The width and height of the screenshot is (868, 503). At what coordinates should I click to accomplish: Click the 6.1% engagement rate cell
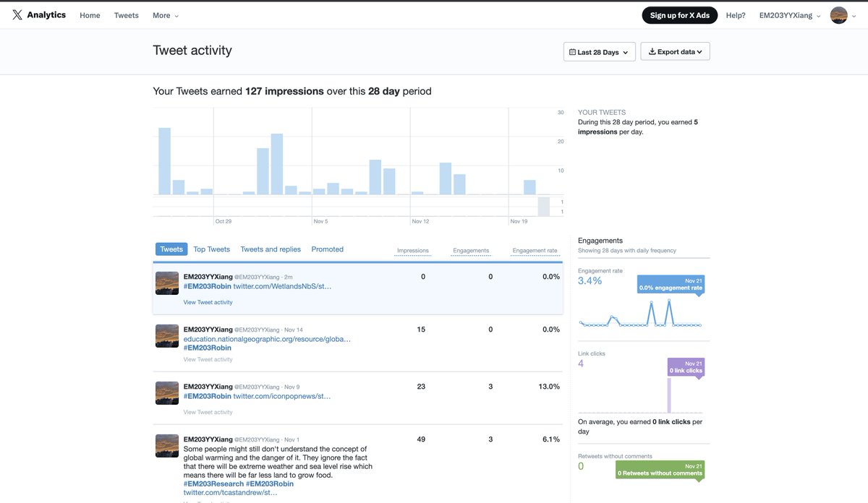[x=552, y=439]
